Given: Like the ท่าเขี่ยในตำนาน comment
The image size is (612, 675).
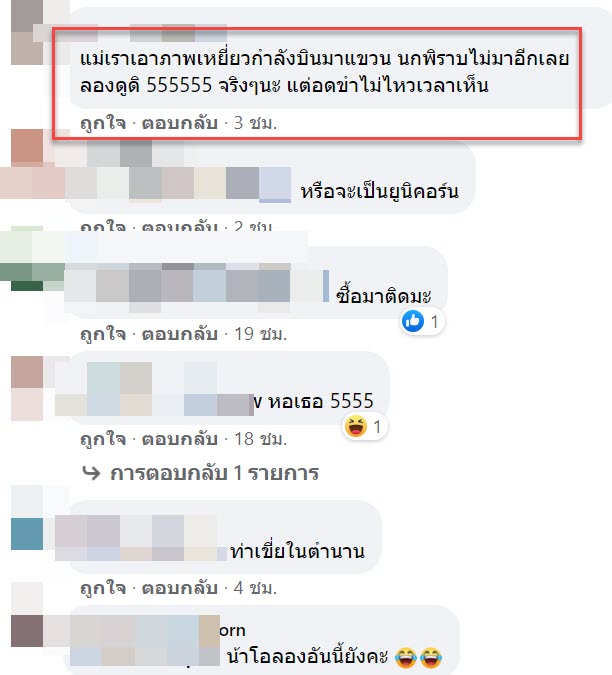Looking at the screenshot, I should pyautogui.click(x=103, y=588).
